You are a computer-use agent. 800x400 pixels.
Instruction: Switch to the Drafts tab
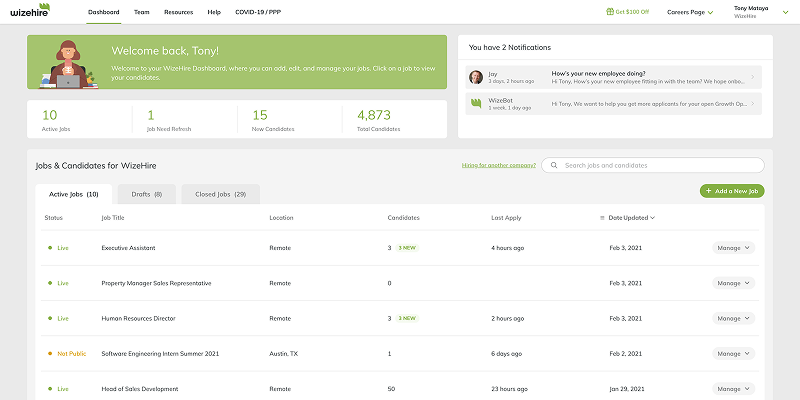coord(147,194)
